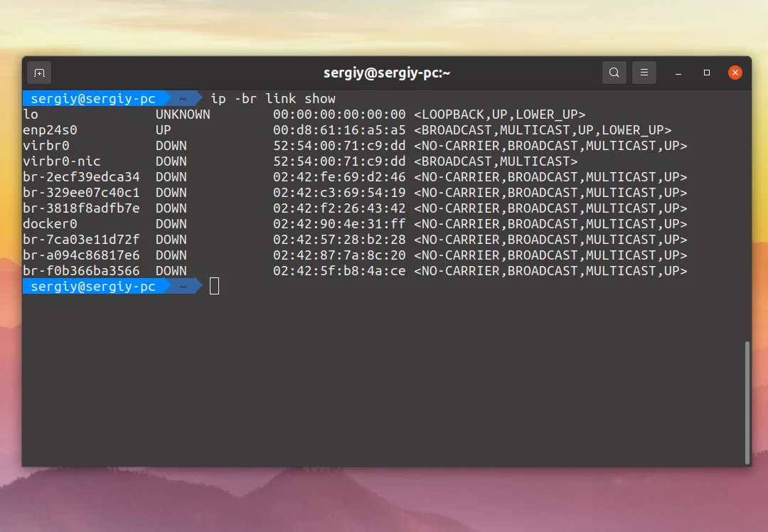Click the 'virbr0-nic' interface name
This screenshot has width=768, height=532.
click(x=62, y=161)
